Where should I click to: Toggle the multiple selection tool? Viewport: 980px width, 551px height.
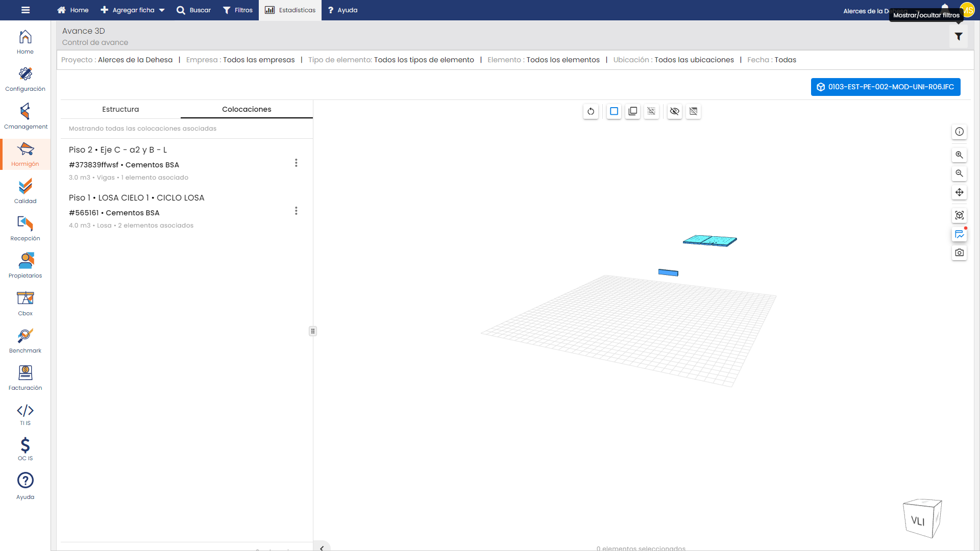(x=633, y=111)
